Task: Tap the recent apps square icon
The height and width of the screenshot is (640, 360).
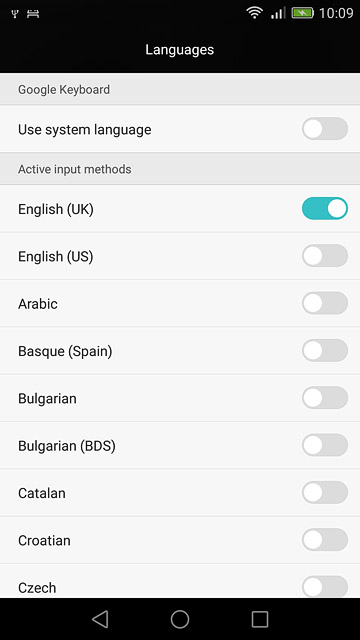Action: pos(260,619)
